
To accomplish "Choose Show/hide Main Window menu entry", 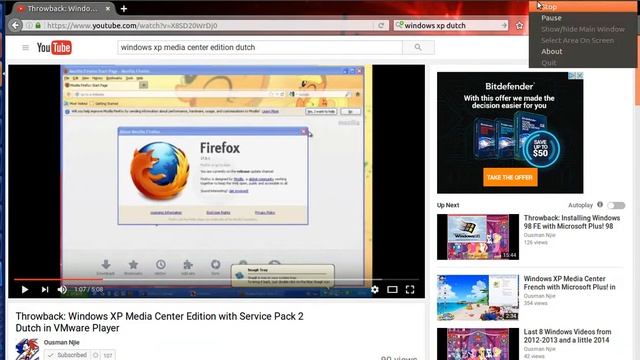I will pos(583,29).
